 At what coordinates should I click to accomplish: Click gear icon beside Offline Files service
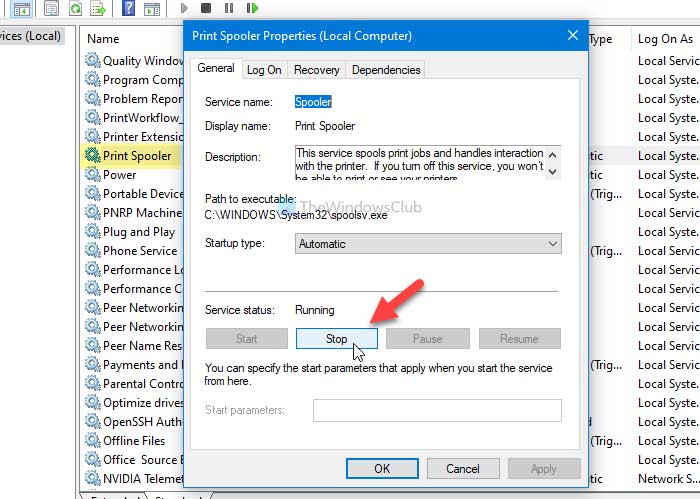tap(92, 440)
